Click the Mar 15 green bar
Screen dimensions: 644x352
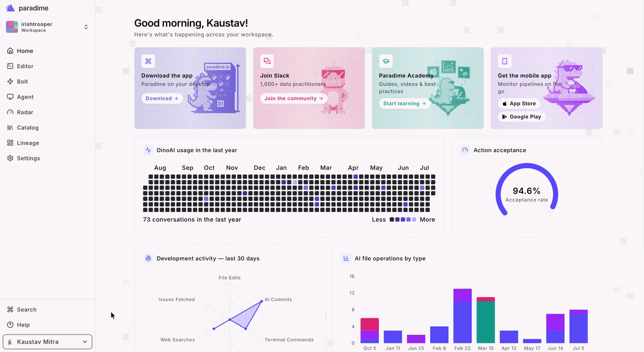click(x=486, y=322)
